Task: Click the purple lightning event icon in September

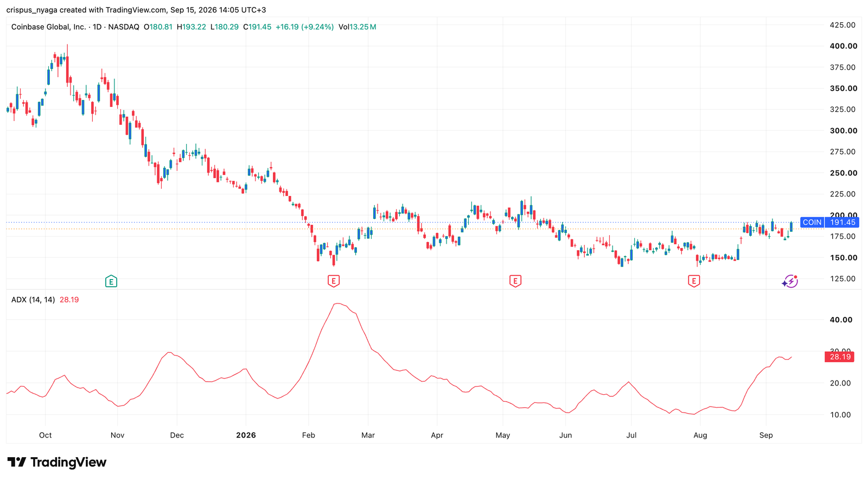Action: point(790,281)
